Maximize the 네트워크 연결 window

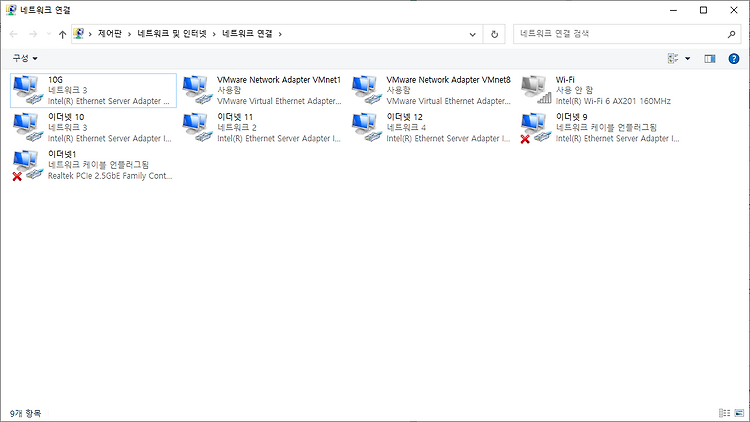tap(703, 10)
